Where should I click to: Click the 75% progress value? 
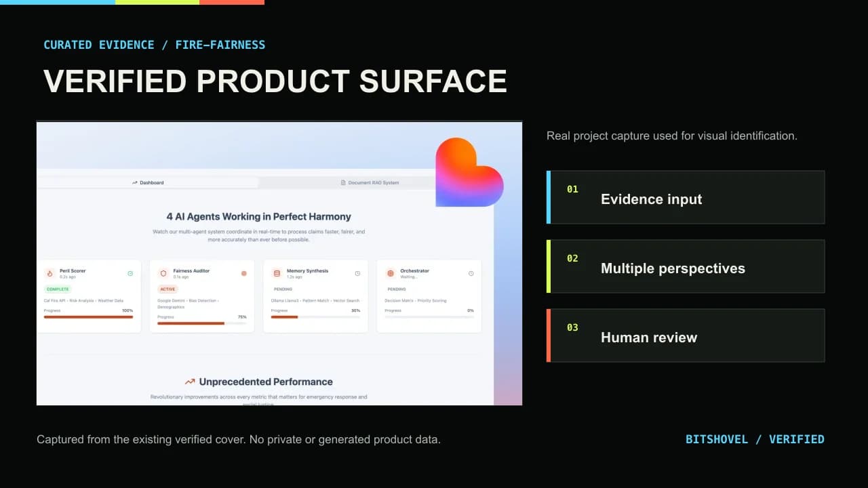(x=242, y=317)
